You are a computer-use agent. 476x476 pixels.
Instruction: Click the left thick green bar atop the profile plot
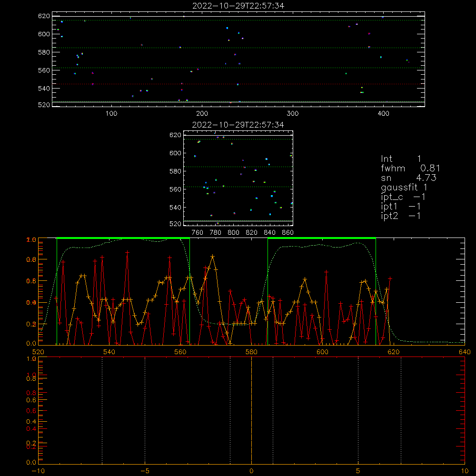point(123,238)
